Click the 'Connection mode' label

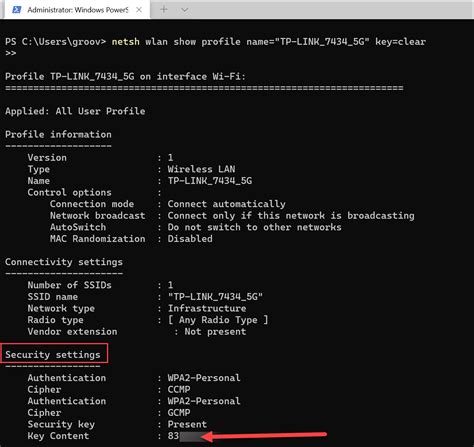tap(92, 204)
